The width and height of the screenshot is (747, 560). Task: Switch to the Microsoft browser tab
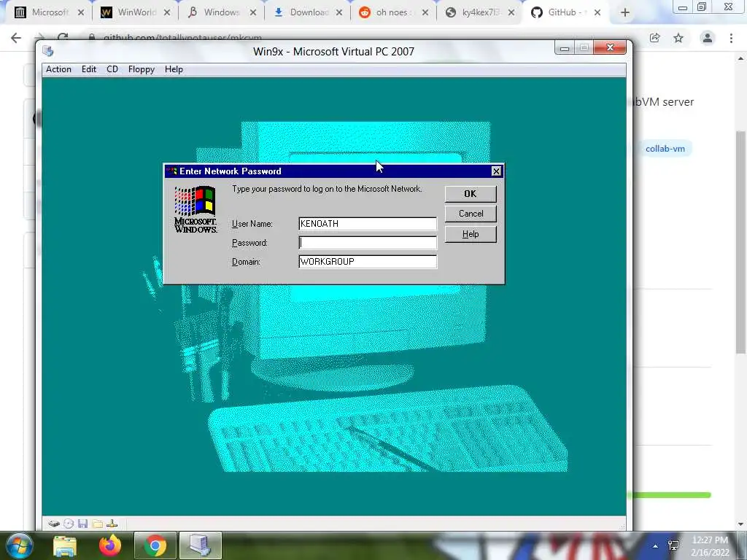pos(50,12)
